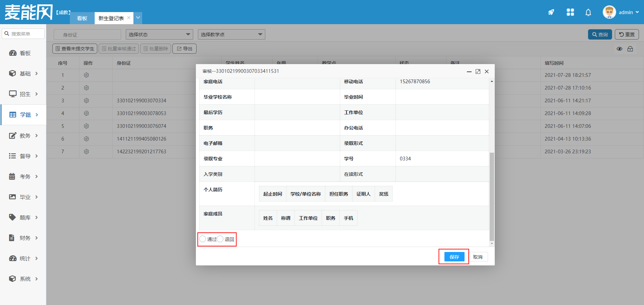The height and width of the screenshot is (305, 644).
Task: Open the apps grid icon in header
Action: point(570,12)
